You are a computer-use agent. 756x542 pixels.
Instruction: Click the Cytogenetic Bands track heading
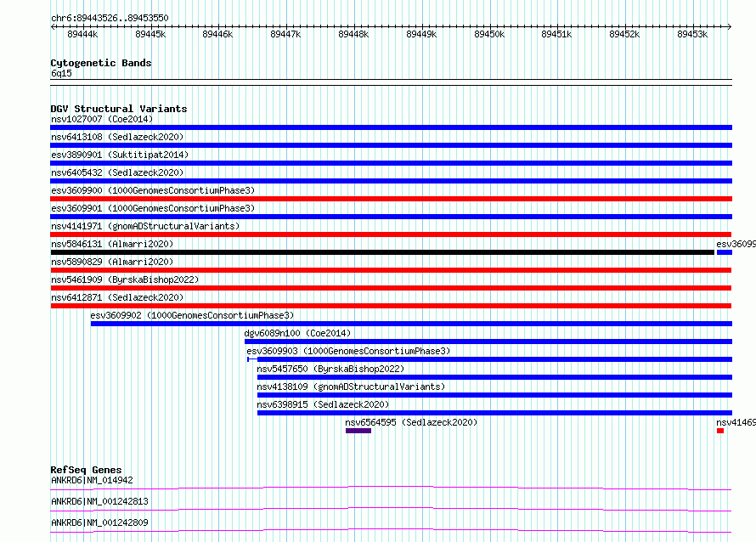101,63
